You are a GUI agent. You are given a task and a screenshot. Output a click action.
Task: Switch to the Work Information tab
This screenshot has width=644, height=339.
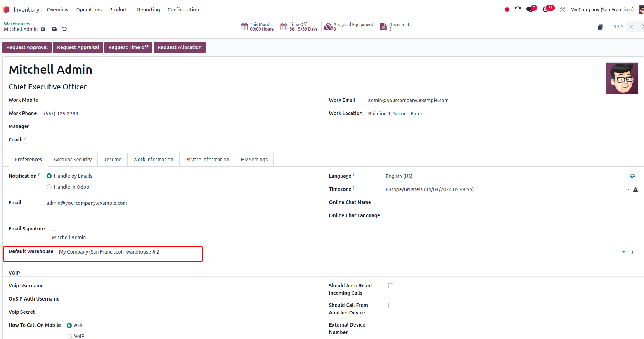click(x=153, y=160)
